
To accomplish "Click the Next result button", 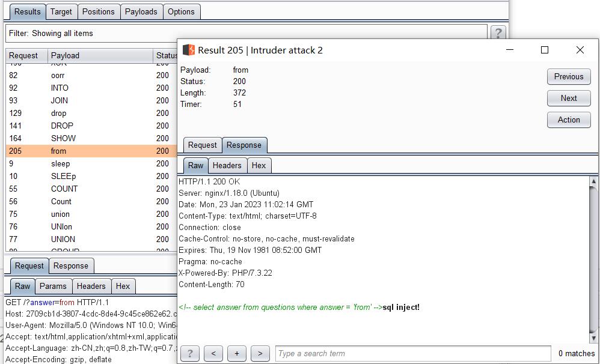I will [x=568, y=98].
